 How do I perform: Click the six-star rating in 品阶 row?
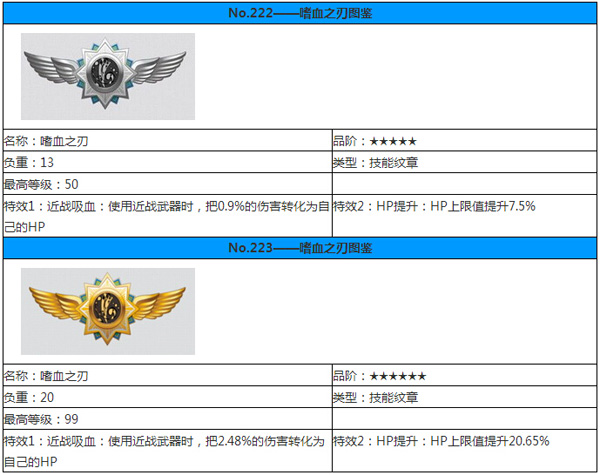pyautogui.click(x=397, y=376)
